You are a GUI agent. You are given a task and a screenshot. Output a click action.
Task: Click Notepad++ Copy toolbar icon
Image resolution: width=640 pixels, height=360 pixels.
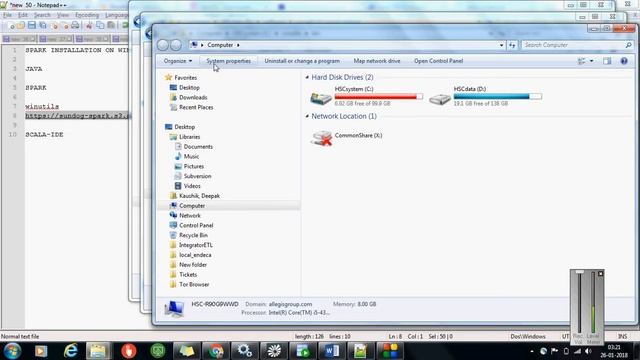pos(100,25)
